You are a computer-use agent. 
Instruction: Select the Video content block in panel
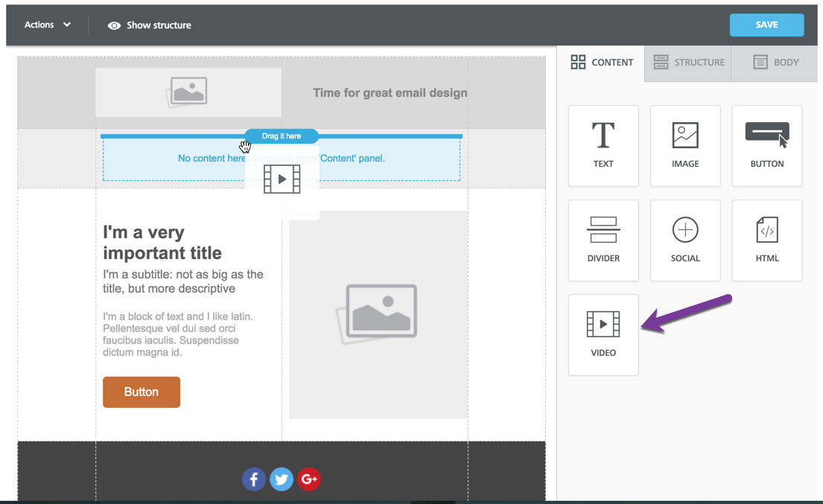click(603, 334)
